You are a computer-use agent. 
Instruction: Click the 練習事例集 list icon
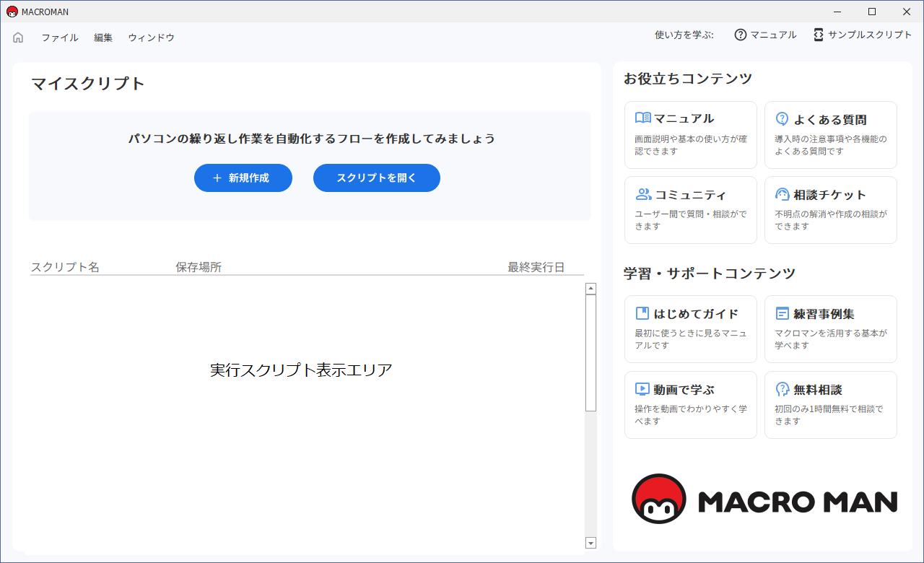(x=783, y=313)
